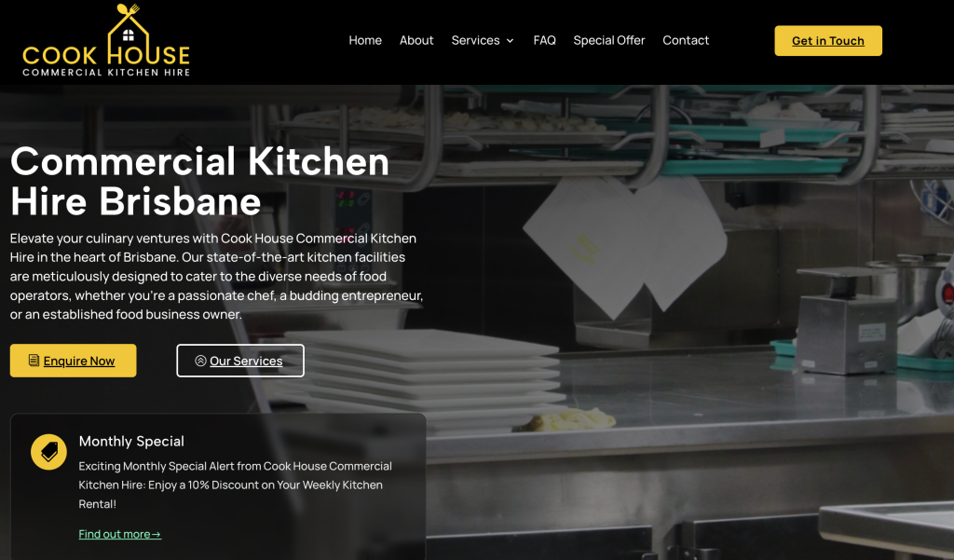This screenshot has height=560, width=954.
Task: Click the Enquire Now button
Action: point(73,361)
